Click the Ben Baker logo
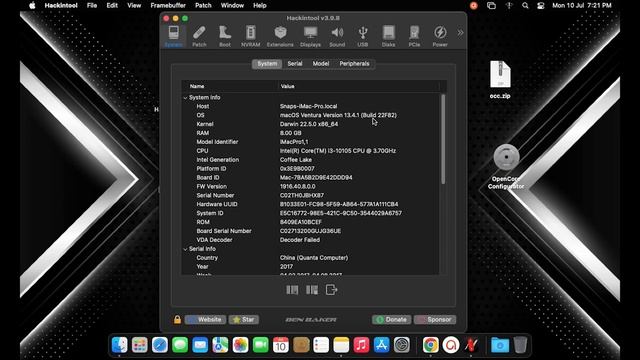Viewport: 640px width, 360px height. click(311, 320)
